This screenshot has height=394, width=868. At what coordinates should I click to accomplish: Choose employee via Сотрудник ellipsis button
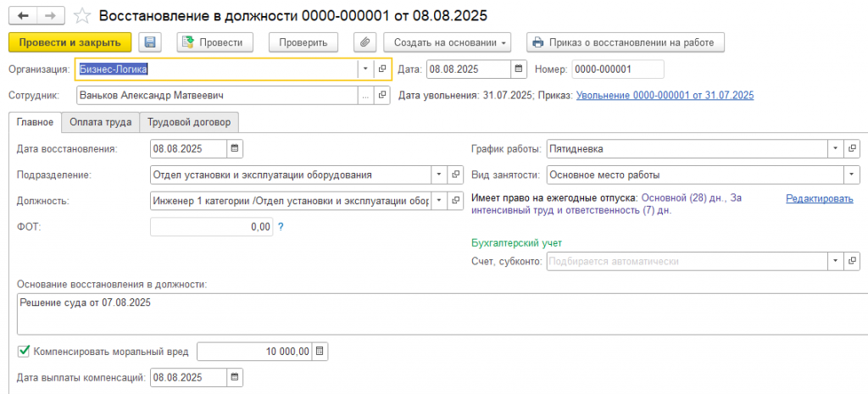click(x=365, y=95)
